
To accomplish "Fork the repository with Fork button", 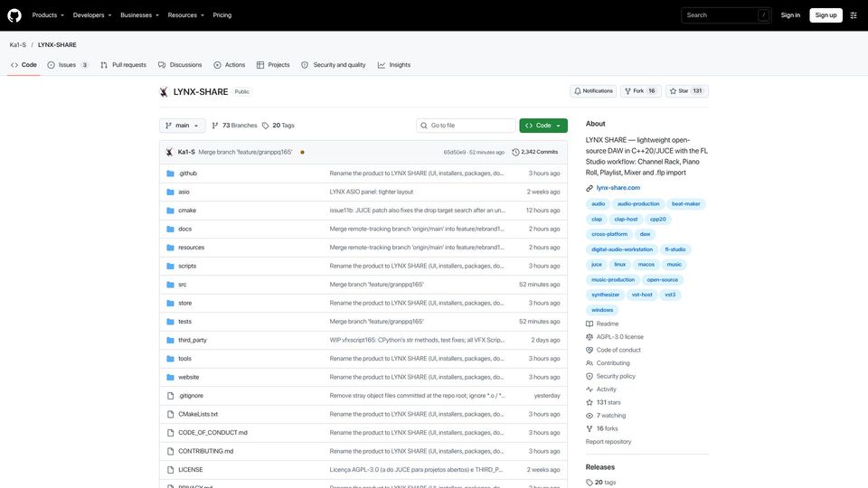I will coord(640,91).
